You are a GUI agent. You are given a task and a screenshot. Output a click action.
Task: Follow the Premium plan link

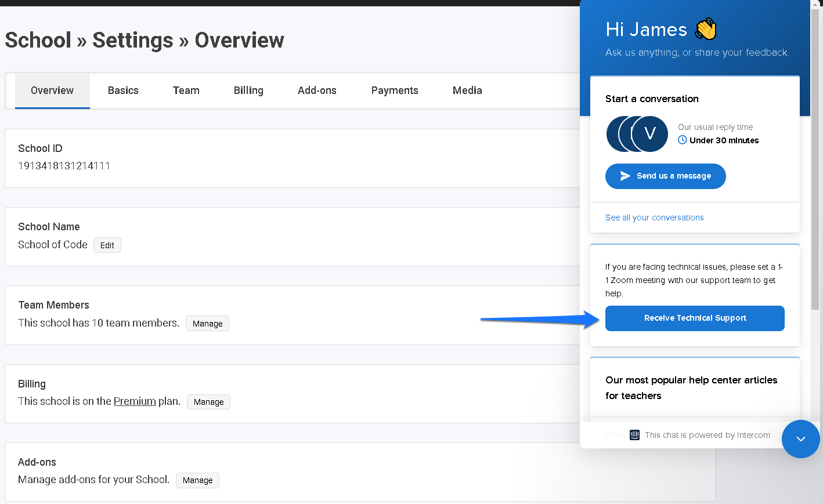coord(135,401)
